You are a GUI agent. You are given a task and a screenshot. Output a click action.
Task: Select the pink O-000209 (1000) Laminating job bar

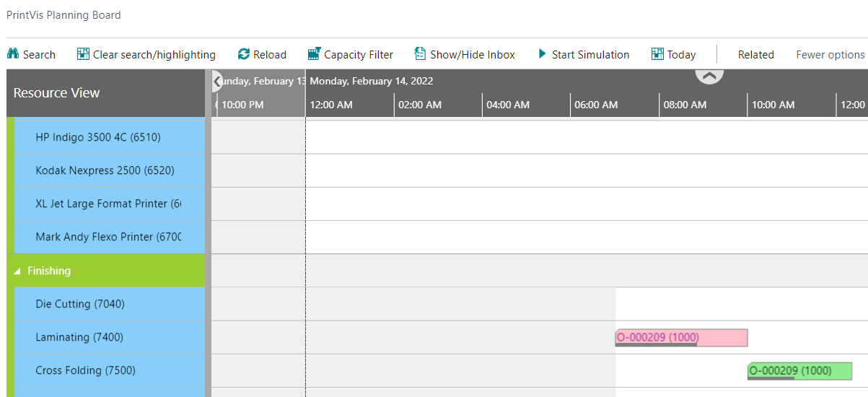pos(681,338)
